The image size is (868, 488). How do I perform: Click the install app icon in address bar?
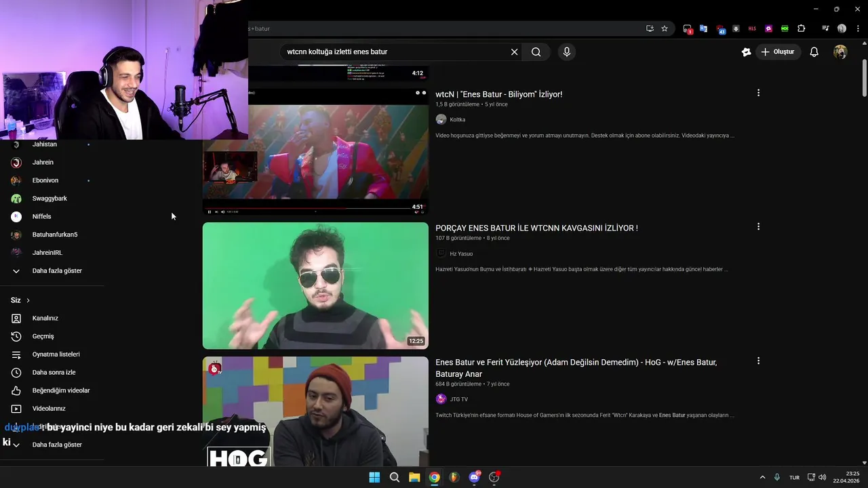(650, 28)
